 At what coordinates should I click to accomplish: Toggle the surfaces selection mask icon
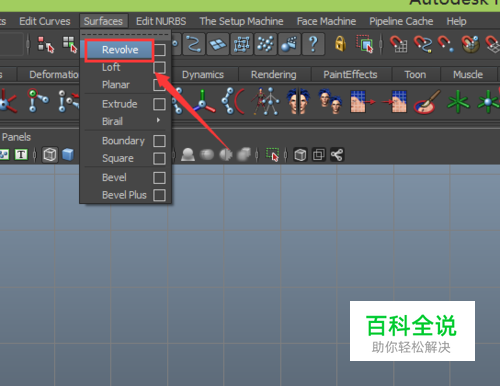217,44
